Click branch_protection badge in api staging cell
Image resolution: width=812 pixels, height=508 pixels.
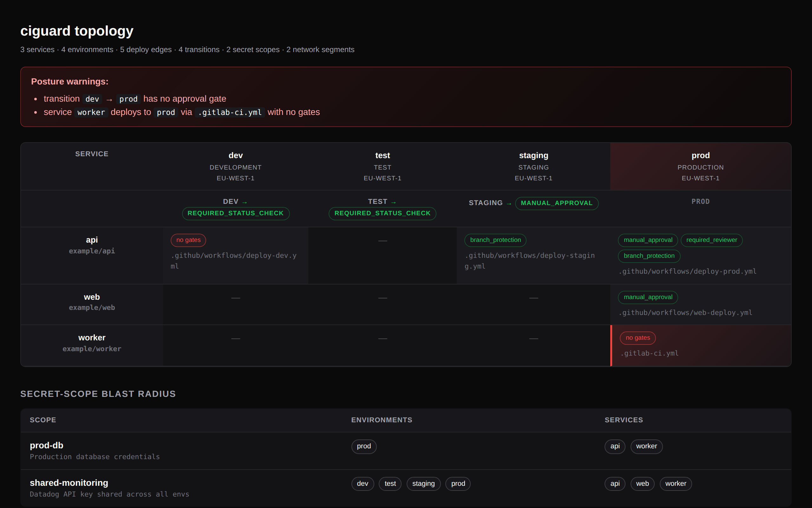pyautogui.click(x=495, y=240)
